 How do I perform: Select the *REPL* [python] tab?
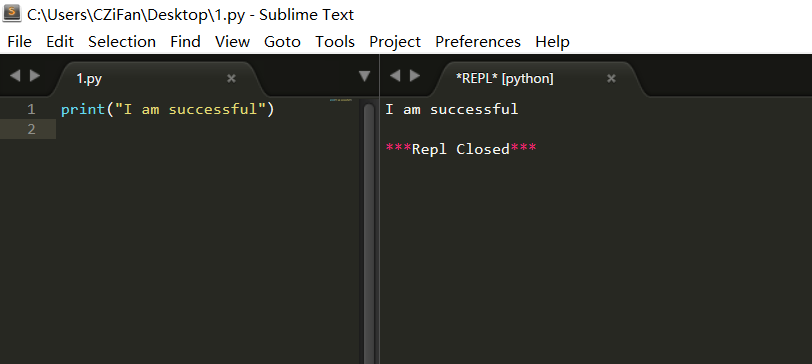tap(539, 79)
